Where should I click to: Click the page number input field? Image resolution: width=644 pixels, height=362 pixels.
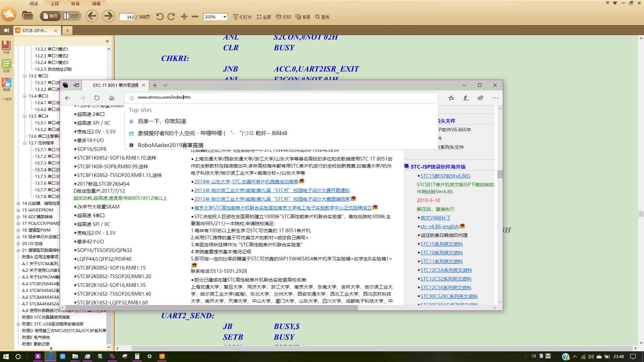tap(127, 17)
